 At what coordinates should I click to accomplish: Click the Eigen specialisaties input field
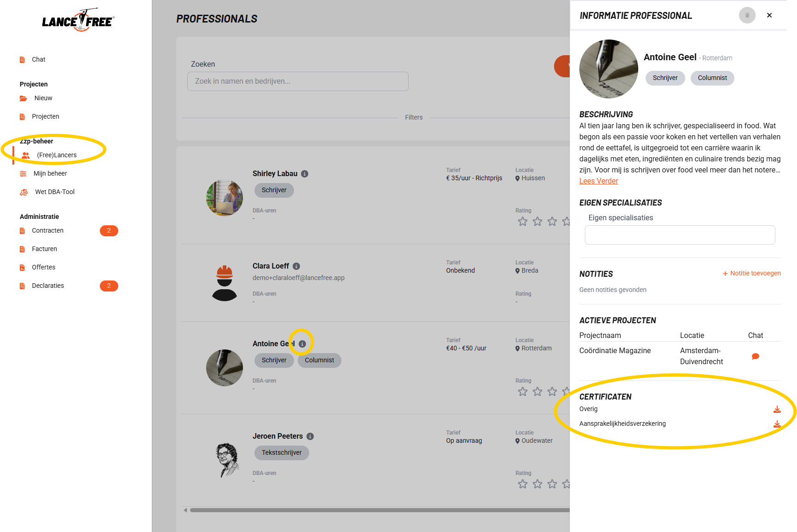pos(680,235)
